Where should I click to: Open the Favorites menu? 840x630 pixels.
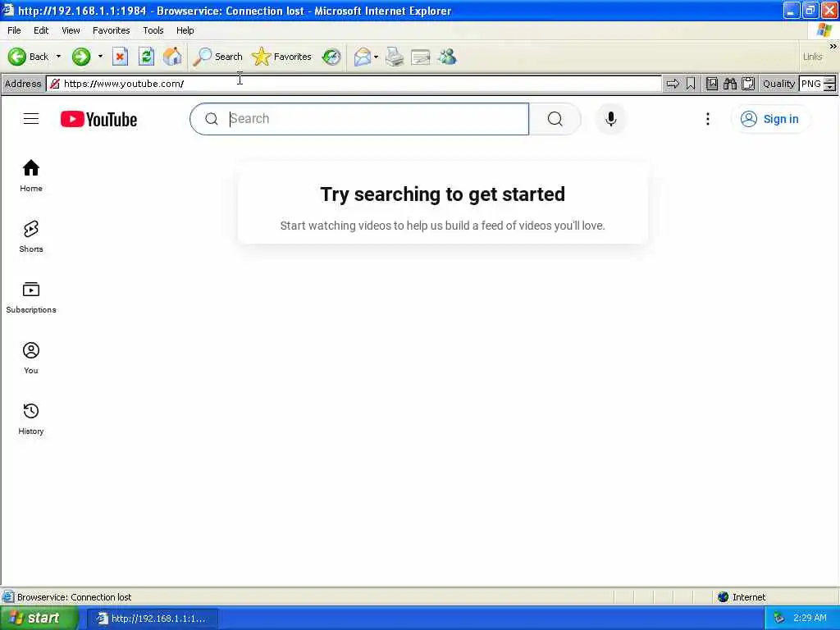[x=111, y=30]
